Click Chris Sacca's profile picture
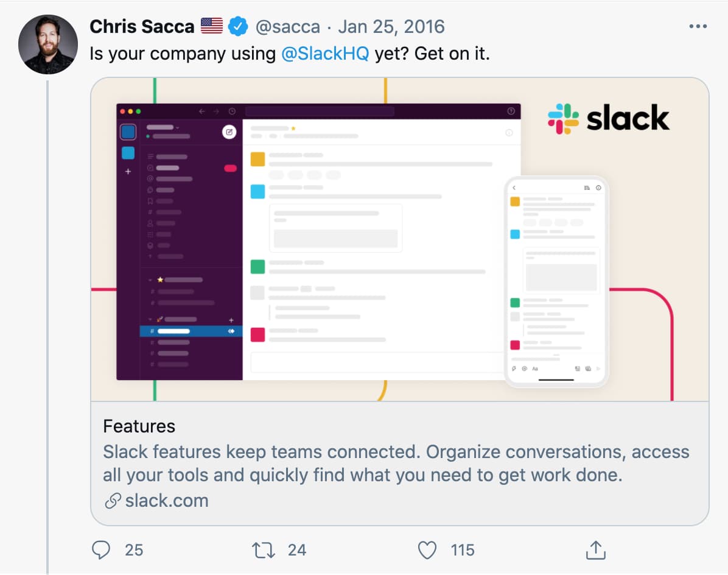The width and height of the screenshot is (728, 575). (x=48, y=44)
